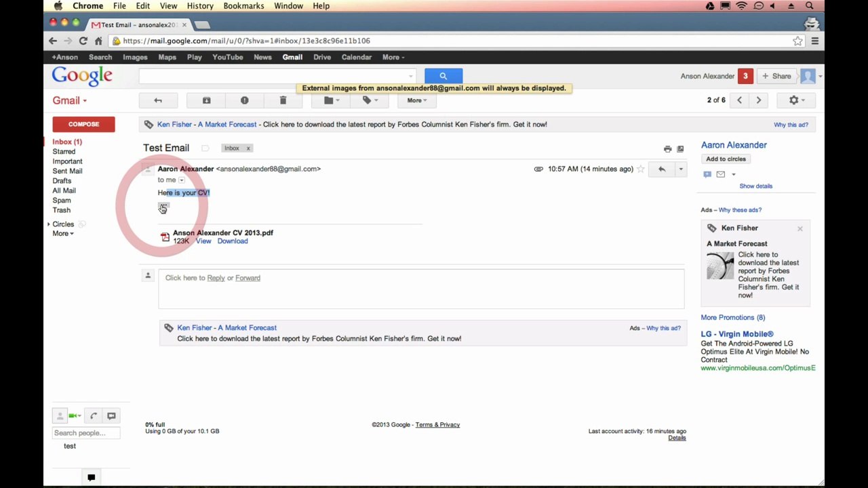Report the email as spam

point(245,100)
